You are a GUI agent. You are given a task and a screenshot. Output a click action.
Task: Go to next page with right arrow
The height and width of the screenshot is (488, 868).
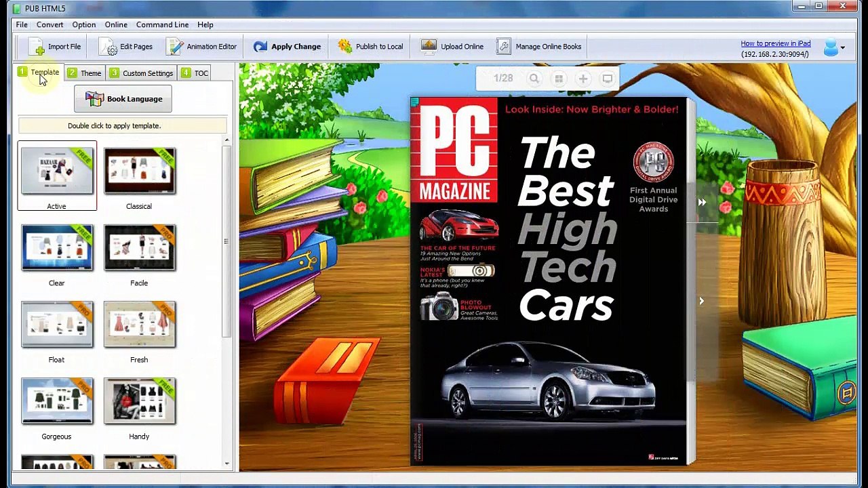pyautogui.click(x=702, y=301)
